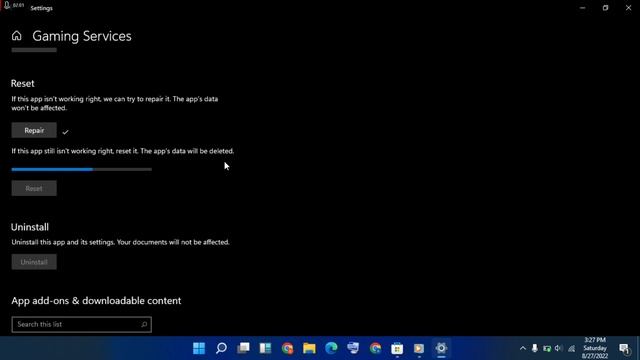Open Microsoft Store from taskbar
640x360 pixels.
(397, 349)
